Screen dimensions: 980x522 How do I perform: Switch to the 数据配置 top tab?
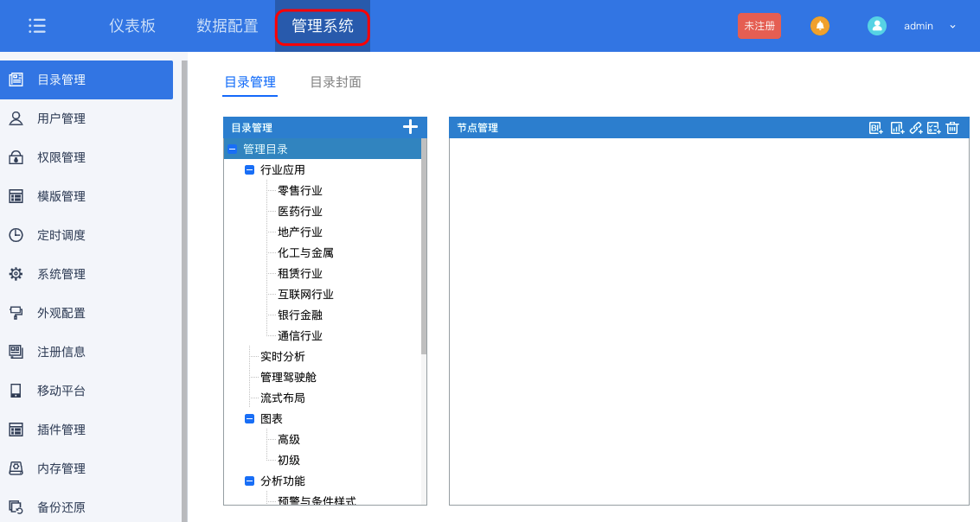click(x=227, y=26)
